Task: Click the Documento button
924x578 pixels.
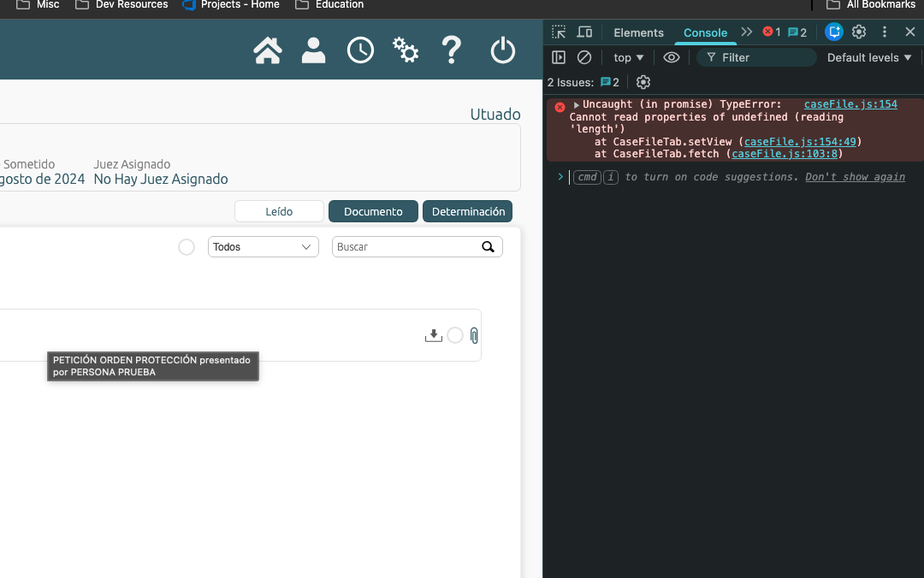Action: click(x=373, y=211)
